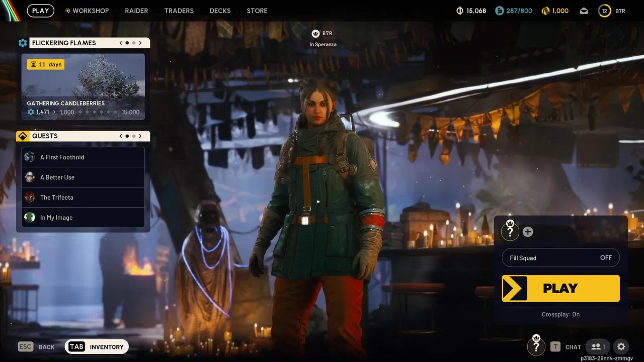Screen dimensions: 644x362
Task: Open quest The Trifecta
Action: click(x=83, y=197)
